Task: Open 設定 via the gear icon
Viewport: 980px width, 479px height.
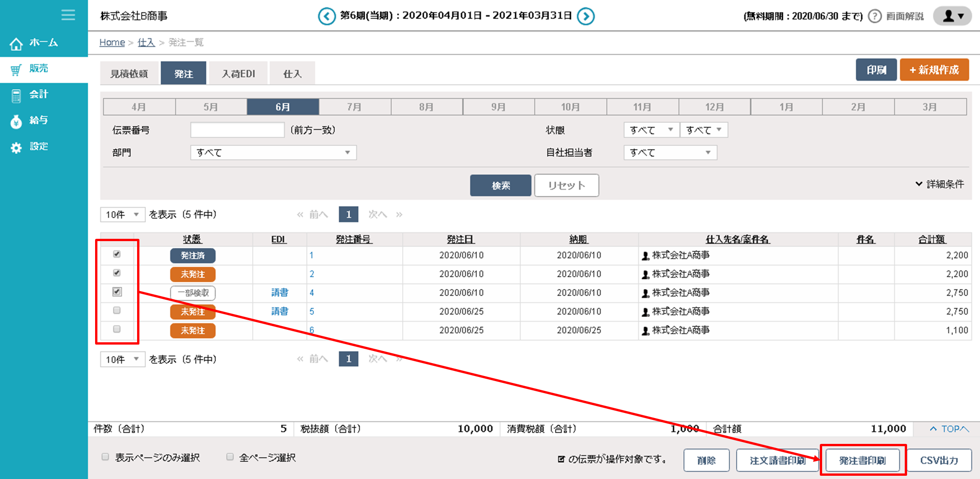Action: pyautogui.click(x=16, y=147)
